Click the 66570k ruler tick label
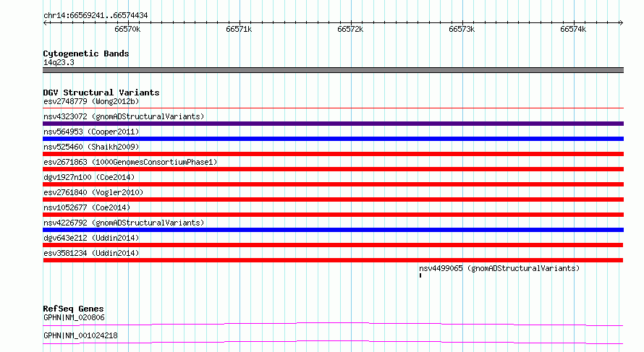Viewport: 644px width, 352px height. [x=127, y=29]
